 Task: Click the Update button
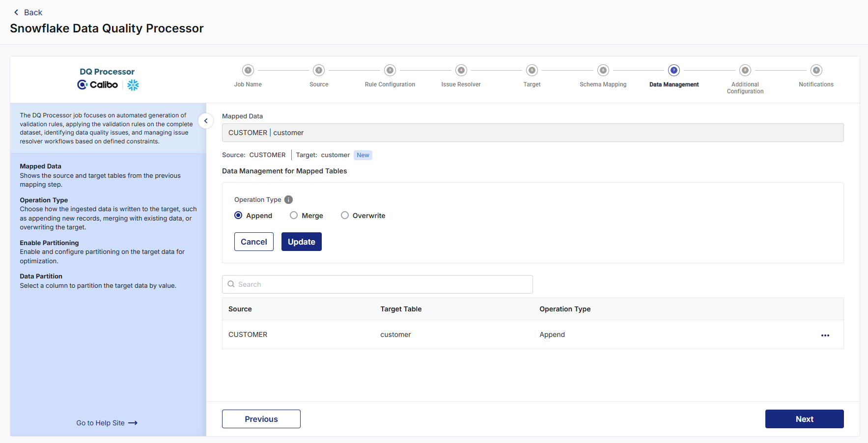click(x=302, y=242)
